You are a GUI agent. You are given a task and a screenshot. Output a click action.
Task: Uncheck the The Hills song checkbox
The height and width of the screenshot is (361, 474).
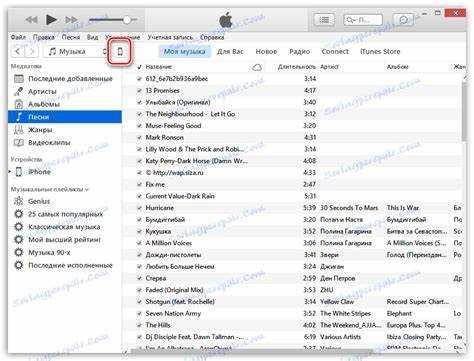[139, 325]
